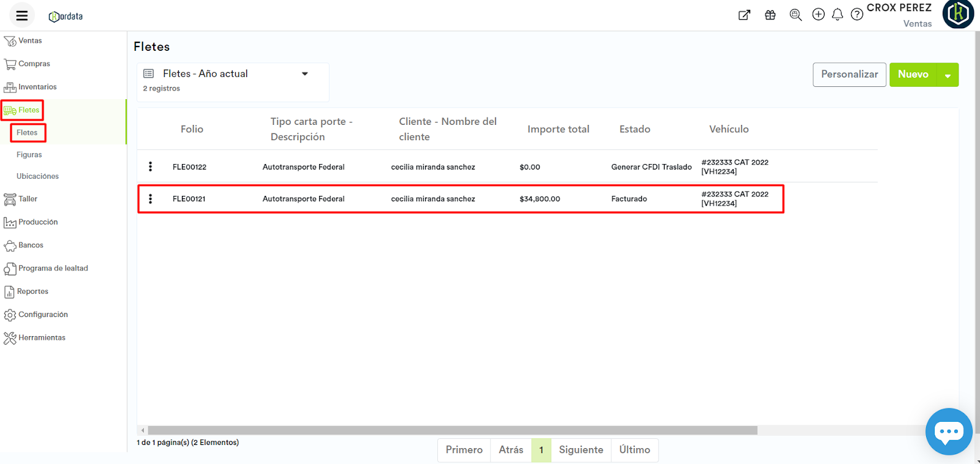Click the horizontal scrollbar below the table
This screenshot has width=980, height=464.
pyautogui.click(x=452, y=430)
